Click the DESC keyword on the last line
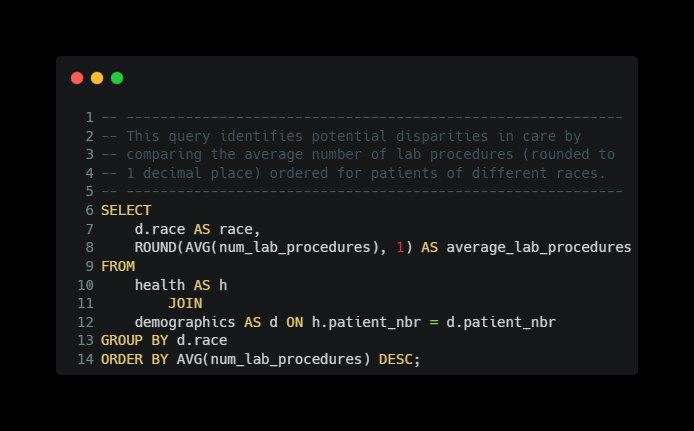Image resolution: width=694 pixels, height=431 pixels. click(x=395, y=359)
